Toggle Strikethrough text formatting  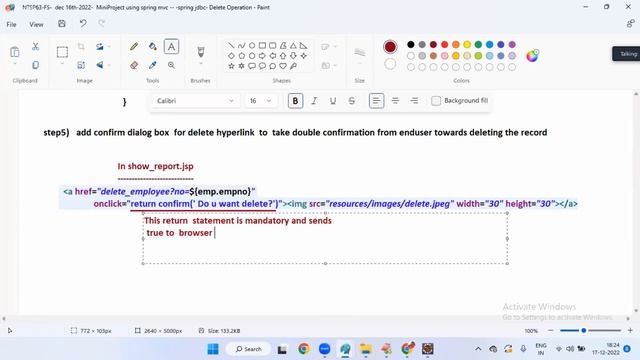(x=351, y=101)
